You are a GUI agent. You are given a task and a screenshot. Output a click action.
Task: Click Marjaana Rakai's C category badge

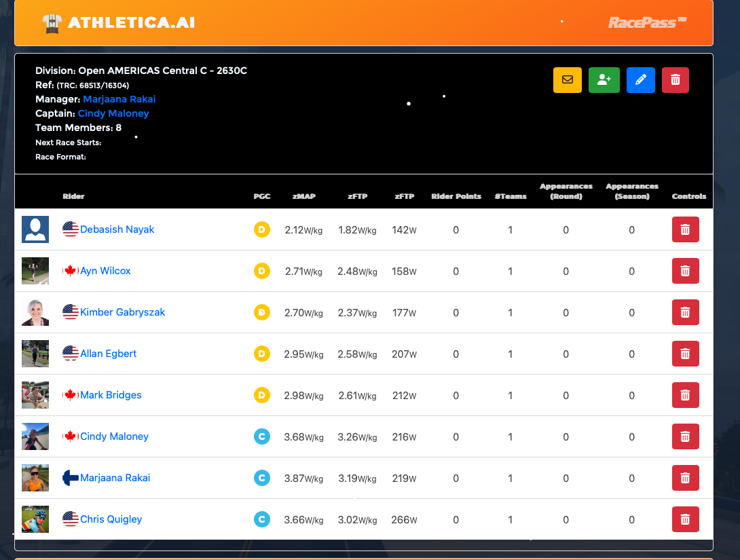[x=262, y=478]
